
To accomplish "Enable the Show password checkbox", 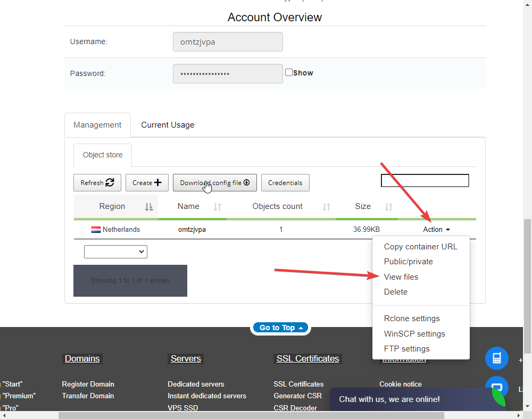I will (289, 72).
